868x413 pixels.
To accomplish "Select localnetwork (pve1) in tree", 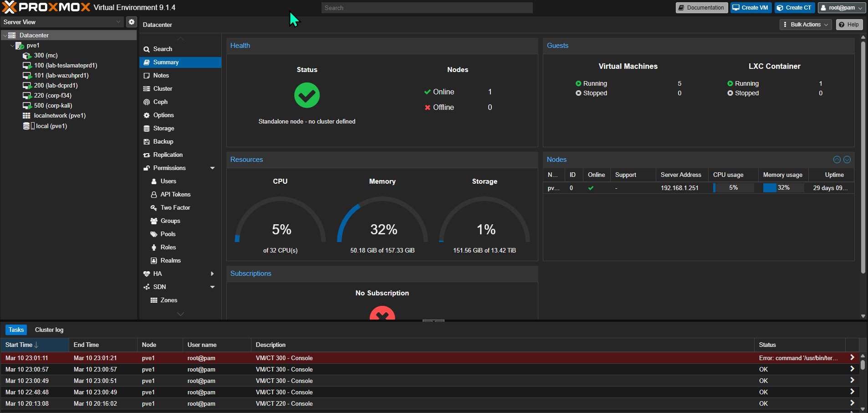I will point(60,115).
